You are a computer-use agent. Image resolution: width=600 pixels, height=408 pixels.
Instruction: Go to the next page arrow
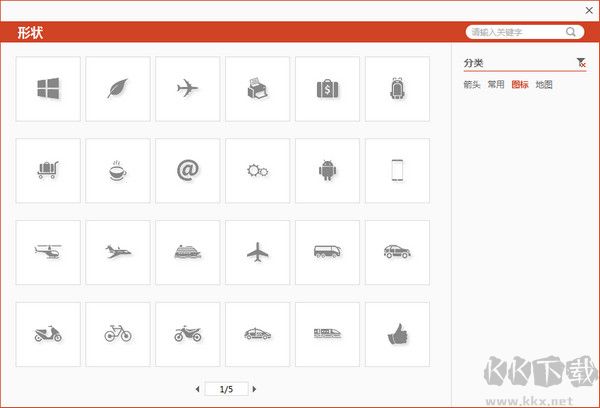pos(255,388)
